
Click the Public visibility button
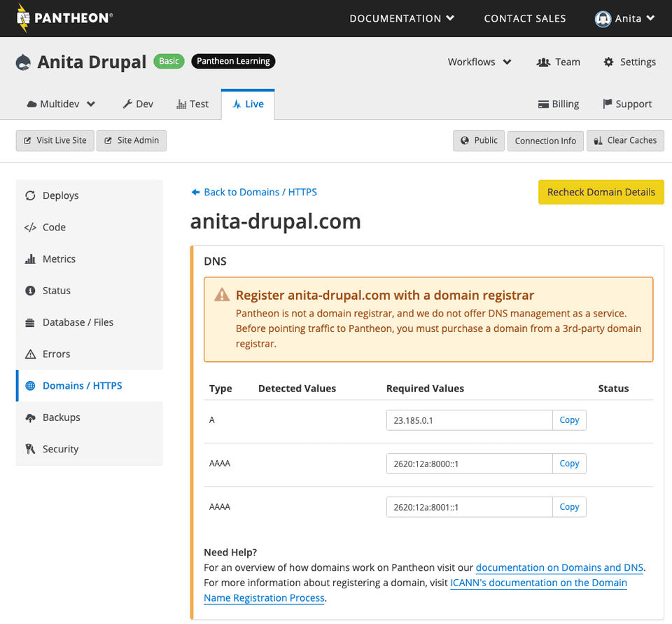479,141
